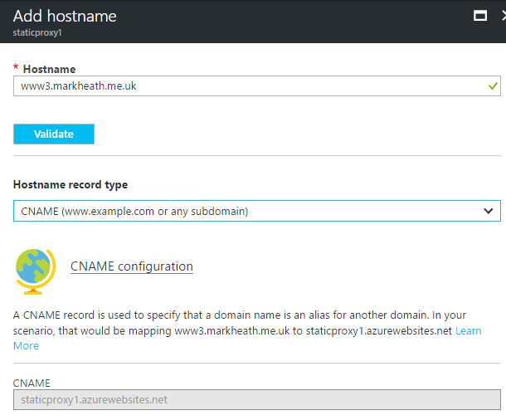Click the read-only staticproxy1.azurewebsites.net CNAME field
Viewport: 506px width, 420px height.
(x=257, y=399)
